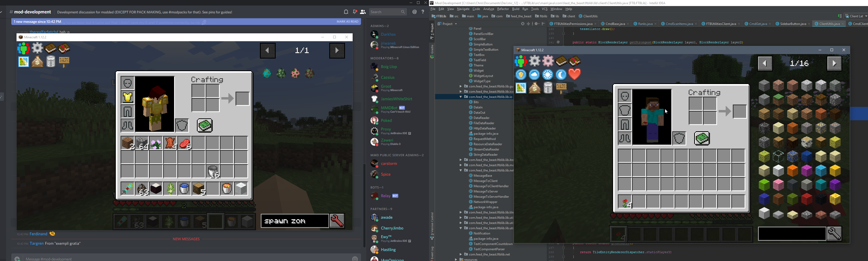Click the blue rain cloud weather icon
This screenshot has width=868, height=261.
(x=534, y=74)
